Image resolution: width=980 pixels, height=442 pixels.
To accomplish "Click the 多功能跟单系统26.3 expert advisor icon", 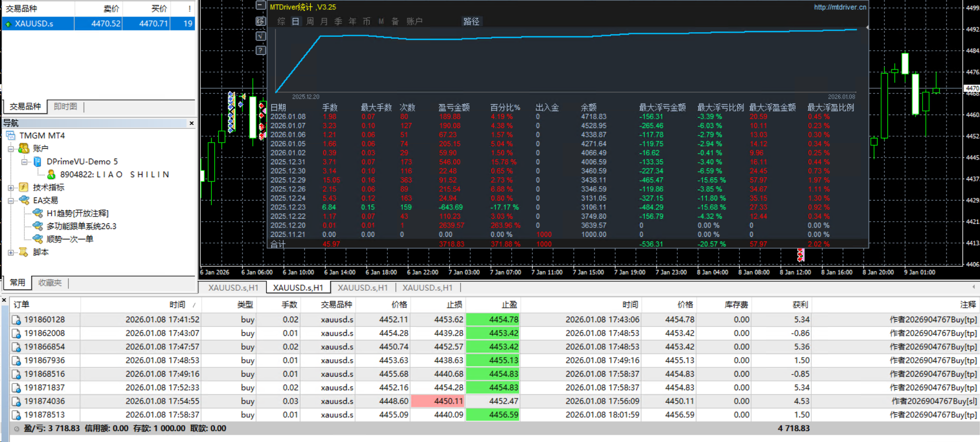I will (x=38, y=226).
